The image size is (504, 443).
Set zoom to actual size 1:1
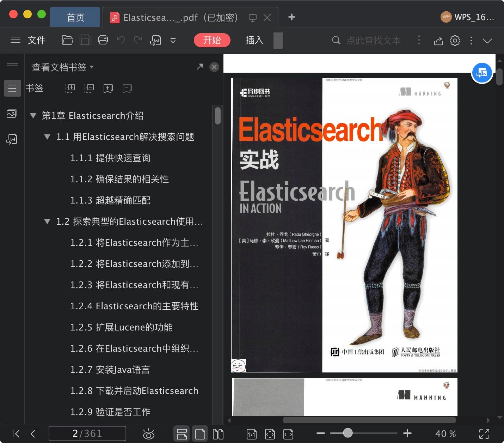tap(251, 434)
